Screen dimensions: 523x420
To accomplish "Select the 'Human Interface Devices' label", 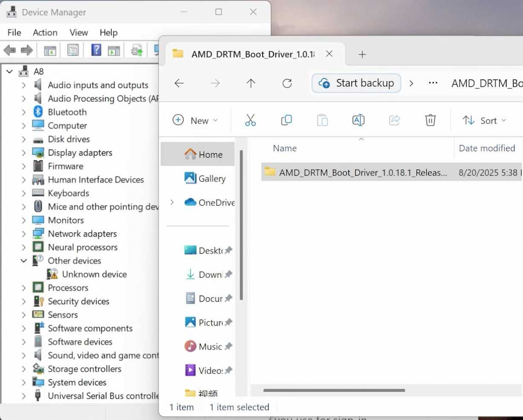I will click(x=96, y=180).
